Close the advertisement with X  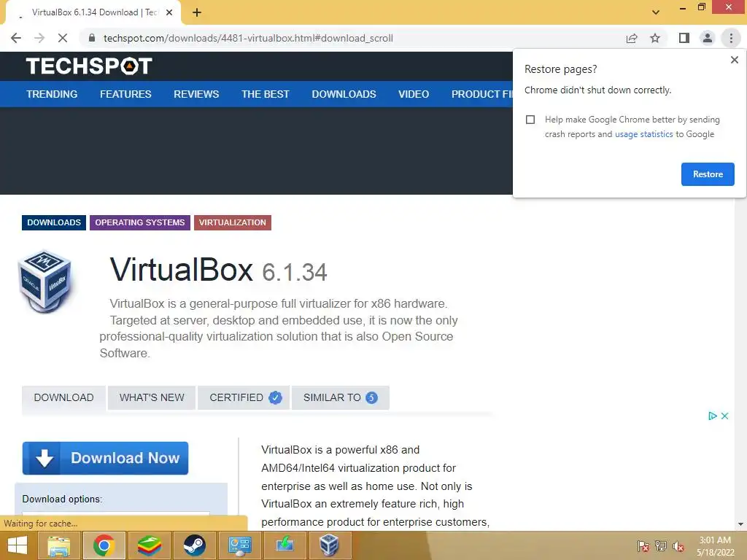(724, 416)
